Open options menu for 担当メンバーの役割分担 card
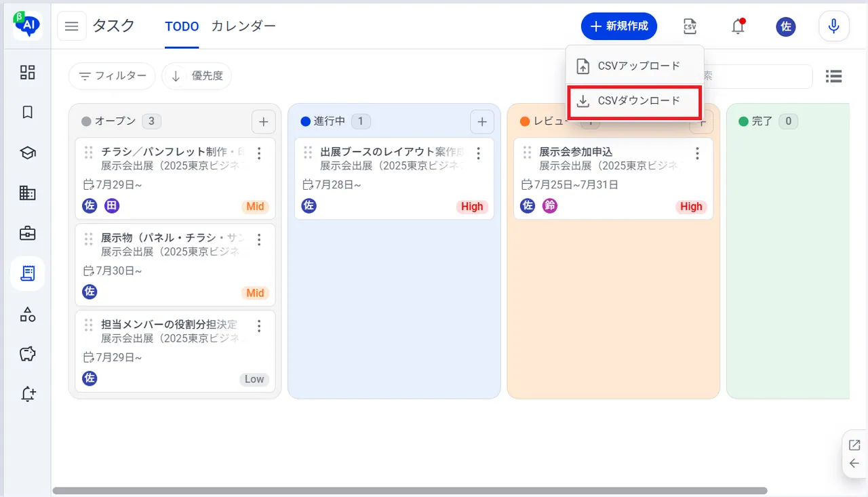The width and height of the screenshot is (868, 497). click(258, 326)
